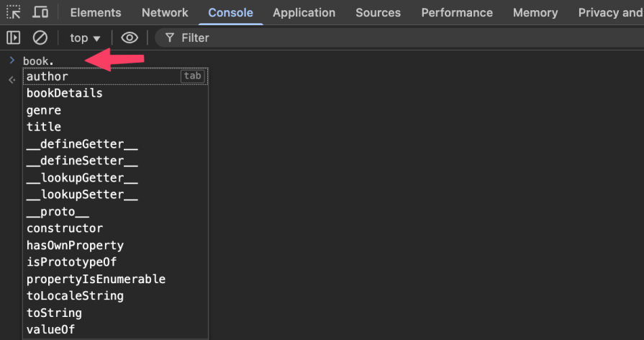Select the Memory tab
Image resolution: width=644 pixels, height=340 pixels.
click(535, 13)
